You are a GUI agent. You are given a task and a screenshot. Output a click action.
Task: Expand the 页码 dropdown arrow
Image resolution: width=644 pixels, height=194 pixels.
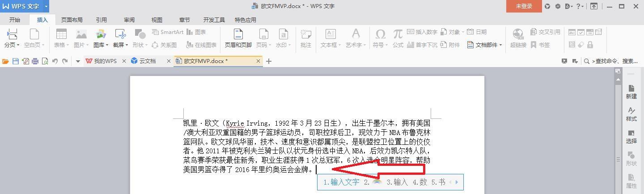pos(269,45)
